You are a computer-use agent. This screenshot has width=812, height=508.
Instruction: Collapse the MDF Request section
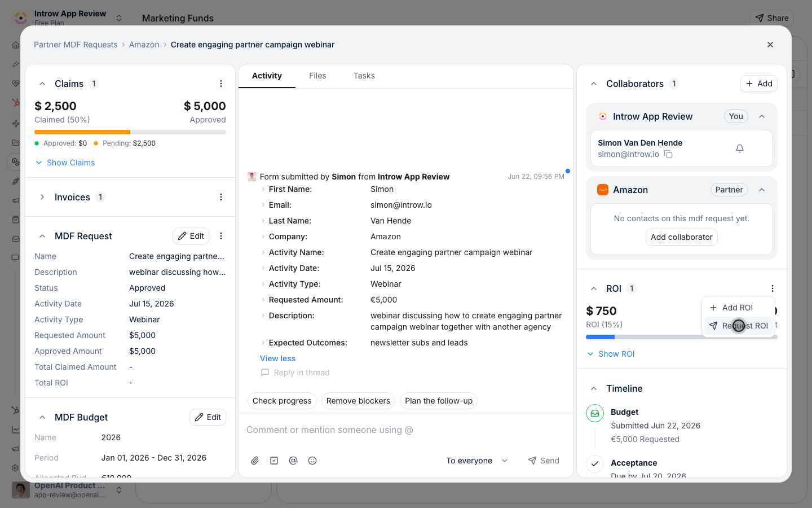[42, 236]
